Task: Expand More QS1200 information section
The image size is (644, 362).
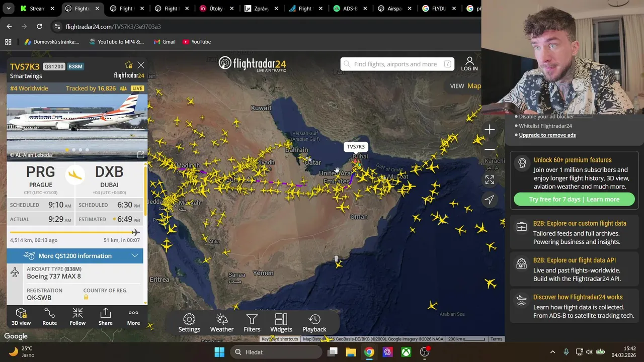Action: coord(75,255)
